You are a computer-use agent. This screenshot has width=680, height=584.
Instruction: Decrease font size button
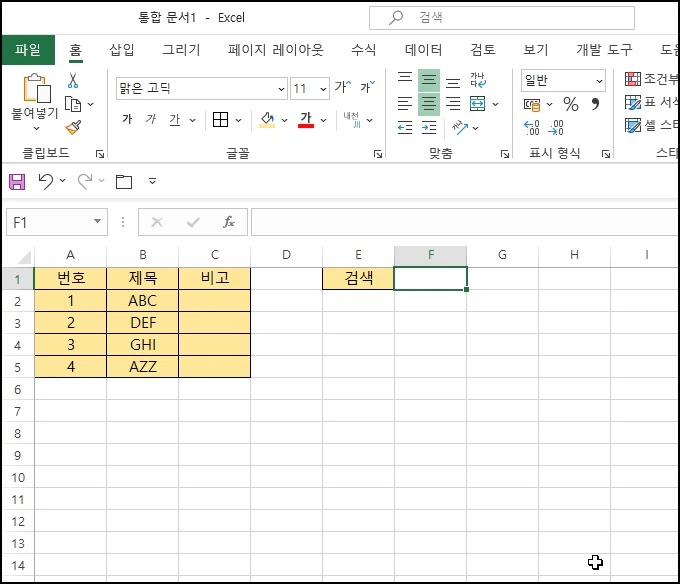[x=367, y=87]
